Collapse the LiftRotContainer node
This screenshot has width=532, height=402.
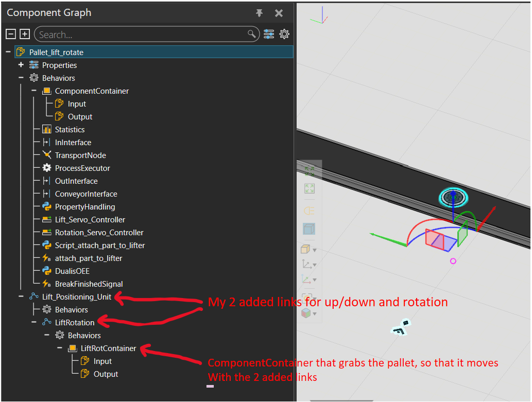[60, 348]
